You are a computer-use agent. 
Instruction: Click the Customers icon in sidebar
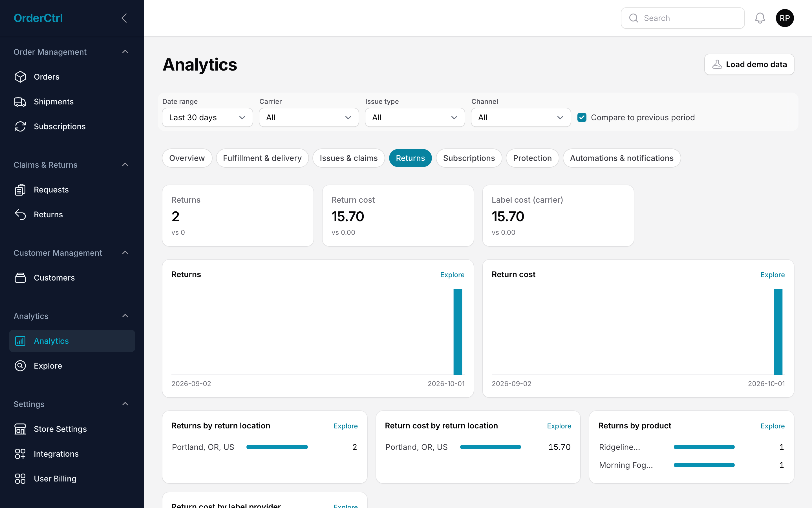[x=20, y=278]
